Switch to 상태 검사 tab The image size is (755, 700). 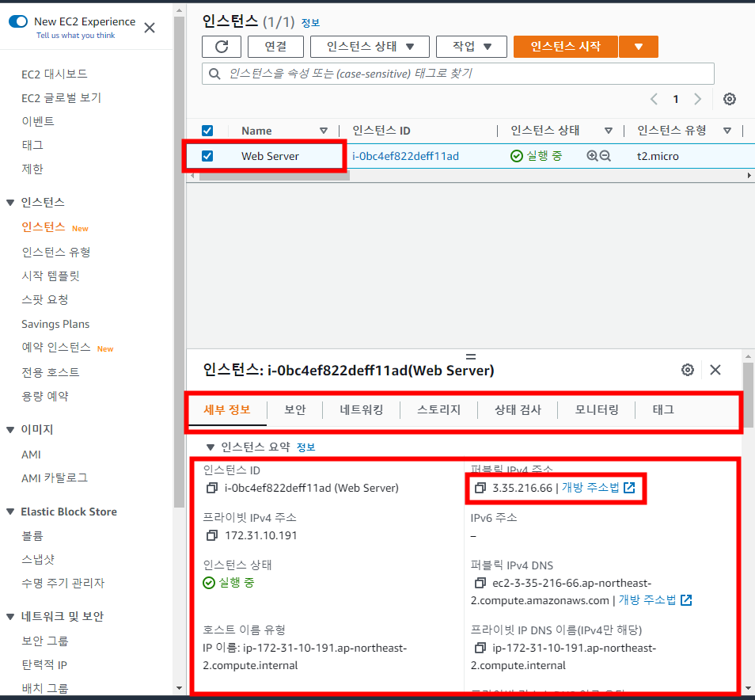pos(518,410)
